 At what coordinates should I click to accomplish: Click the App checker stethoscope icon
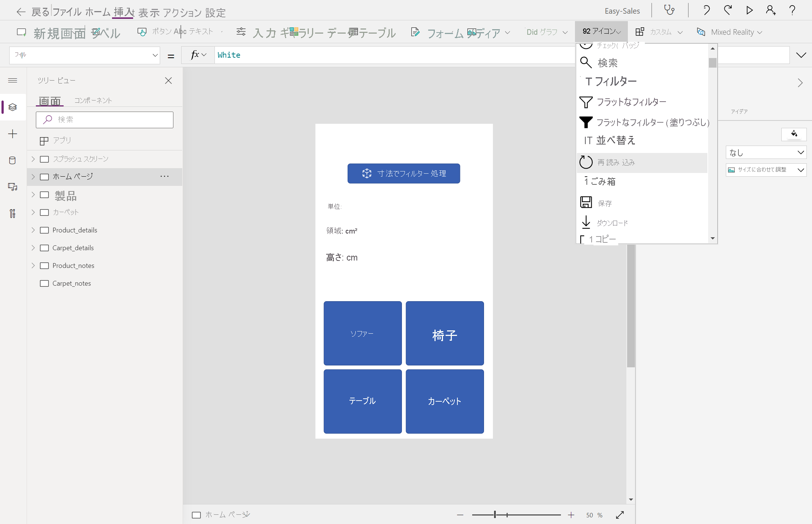[669, 10]
